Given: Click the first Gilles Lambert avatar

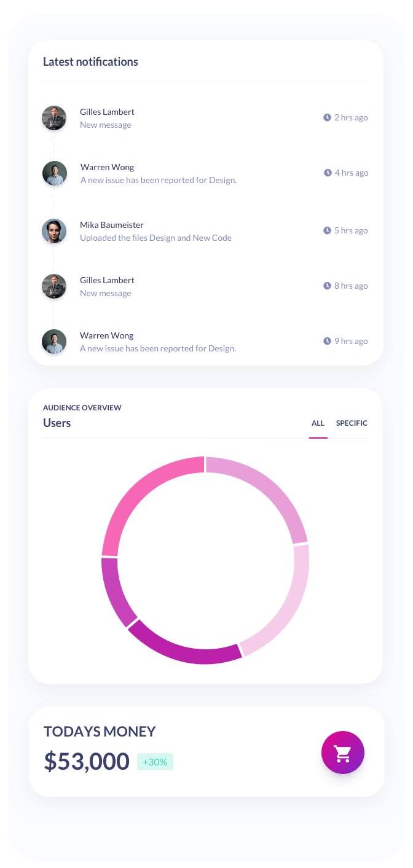Looking at the screenshot, I should tap(54, 118).
